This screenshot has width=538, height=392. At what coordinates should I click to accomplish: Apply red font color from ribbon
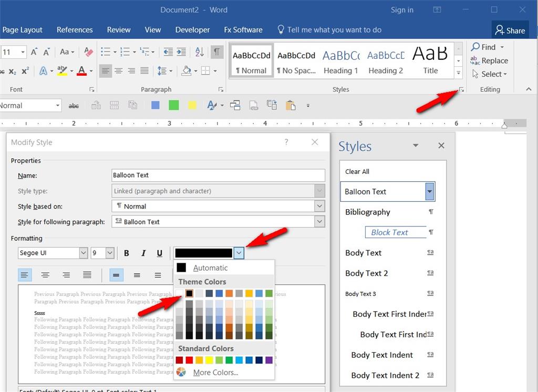click(81, 71)
